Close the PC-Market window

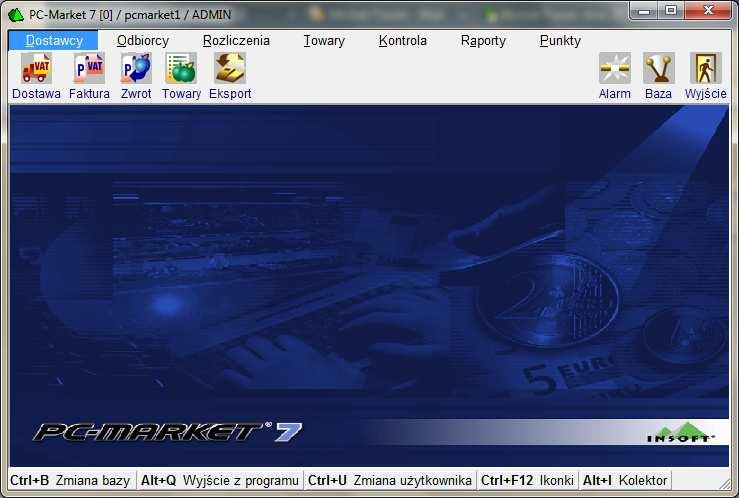click(708, 10)
